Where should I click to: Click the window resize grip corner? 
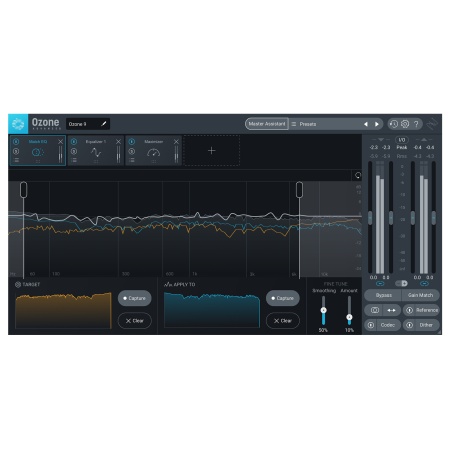click(x=439, y=332)
